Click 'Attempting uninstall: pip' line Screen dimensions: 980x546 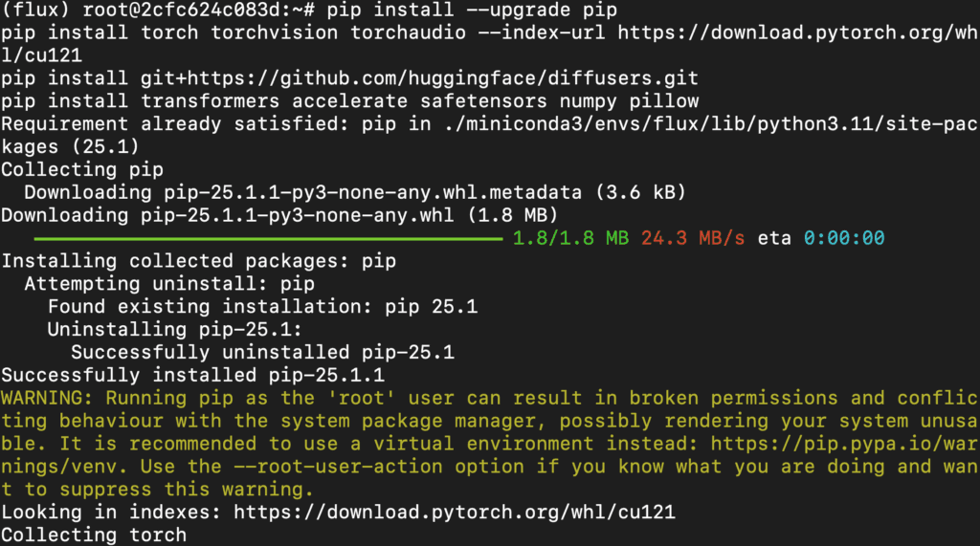169,284
